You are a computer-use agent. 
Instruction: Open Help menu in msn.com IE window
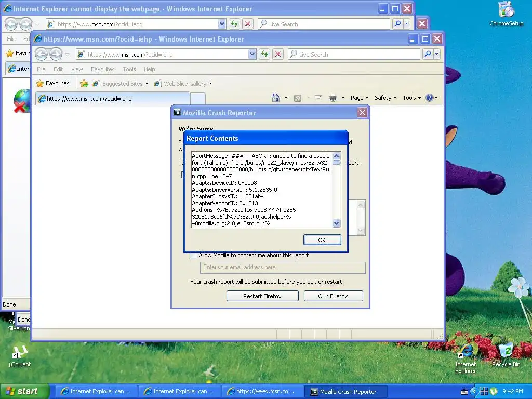pyautogui.click(x=149, y=69)
